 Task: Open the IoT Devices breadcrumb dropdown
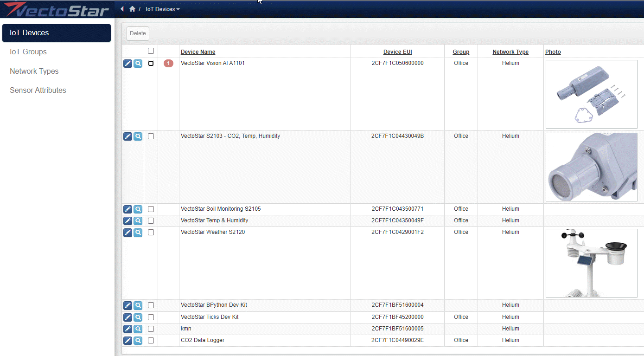162,9
